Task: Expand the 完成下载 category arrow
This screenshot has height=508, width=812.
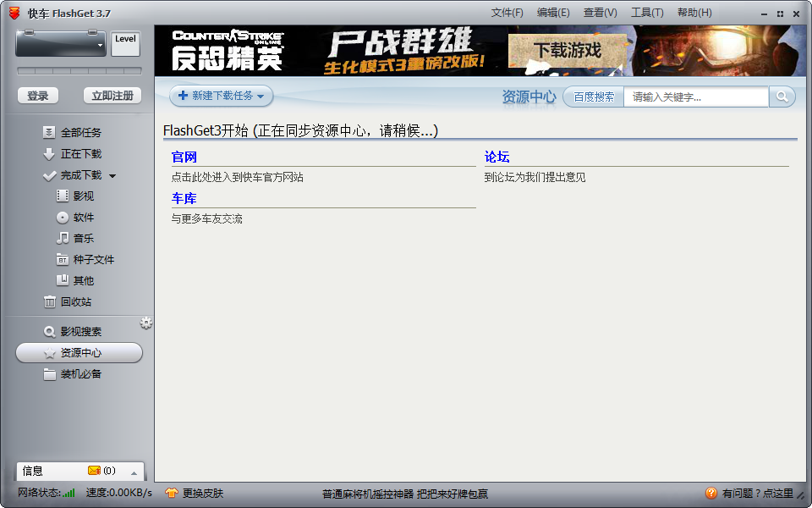Action: point(112,176)
